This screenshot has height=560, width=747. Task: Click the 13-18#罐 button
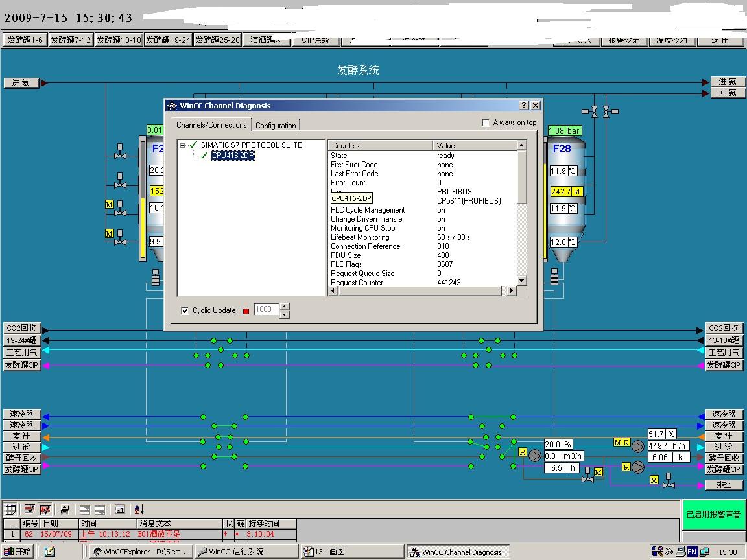click(x=724, y=340)
